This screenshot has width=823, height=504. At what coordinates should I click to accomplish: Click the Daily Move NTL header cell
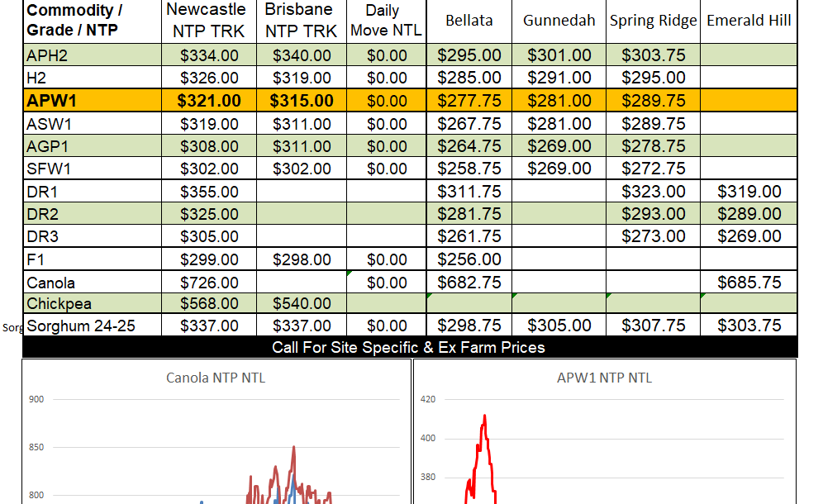point(387,21)
